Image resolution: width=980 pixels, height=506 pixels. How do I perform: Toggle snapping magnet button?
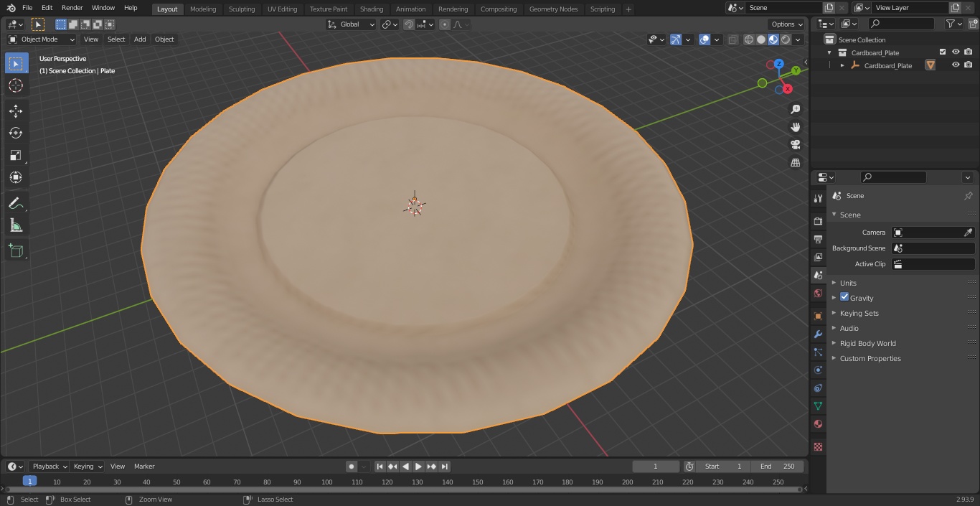coord(409,24)
